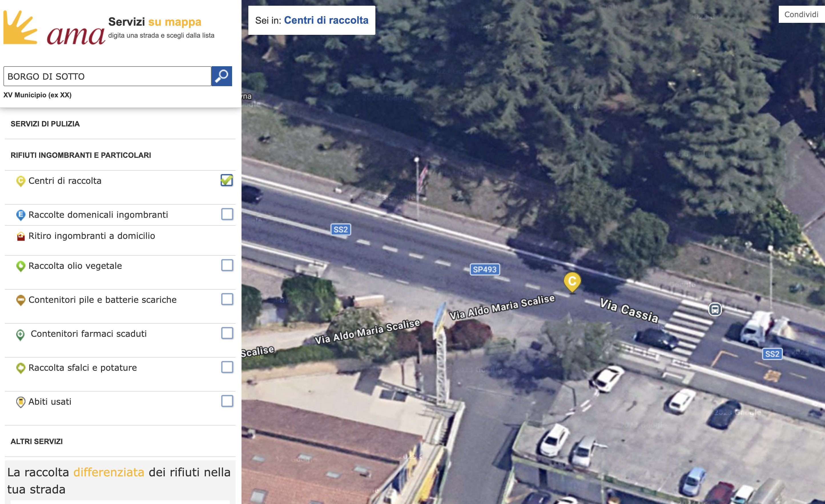The image size is (825, 504).
Task: Click the Abiti usati pin icon
Action: coord(21,402)
